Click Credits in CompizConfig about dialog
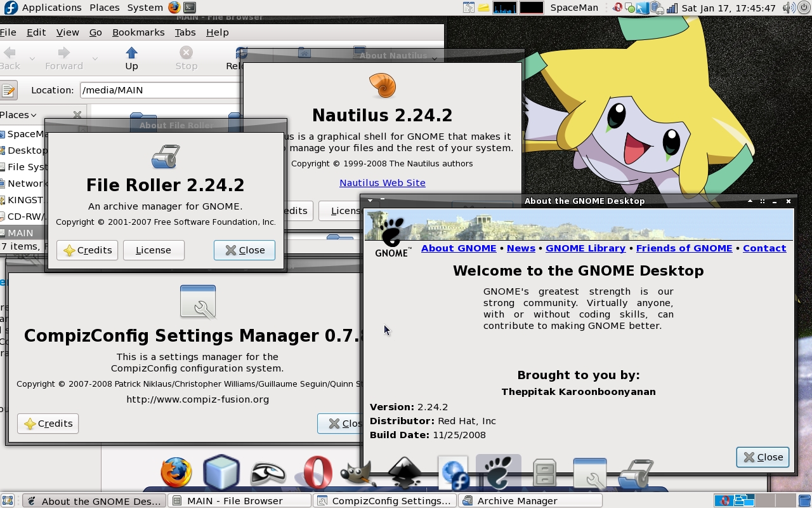812x508 pixels. tap(48, 424)
